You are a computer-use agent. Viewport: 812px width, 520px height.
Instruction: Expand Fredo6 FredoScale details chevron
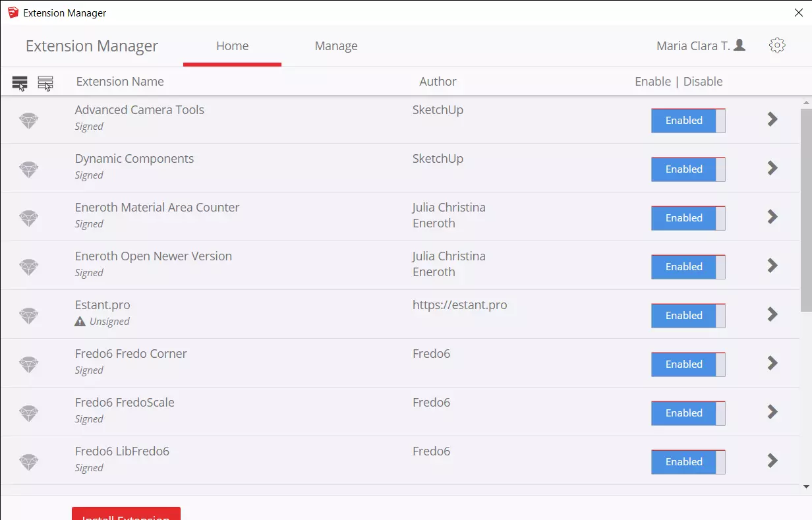[772, 412]
